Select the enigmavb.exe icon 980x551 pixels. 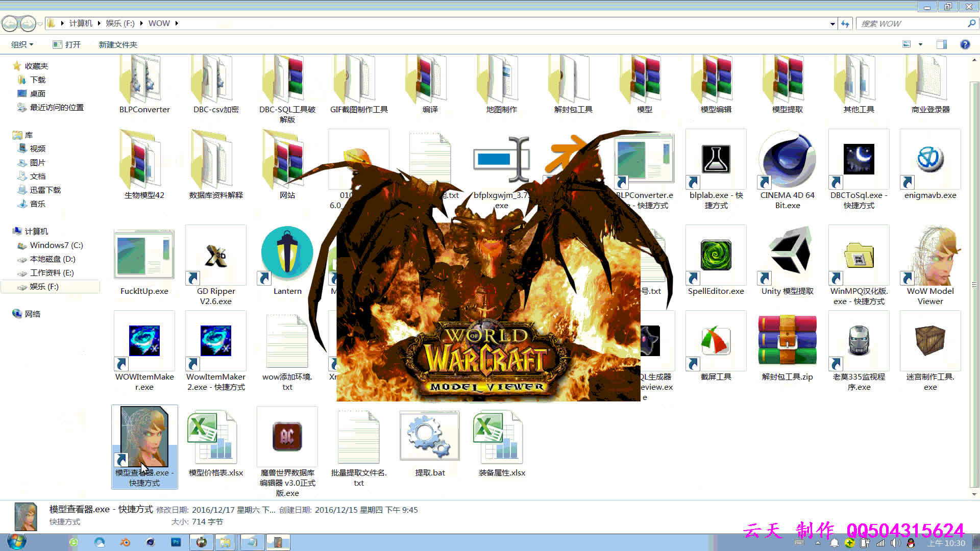click(930, 159)
